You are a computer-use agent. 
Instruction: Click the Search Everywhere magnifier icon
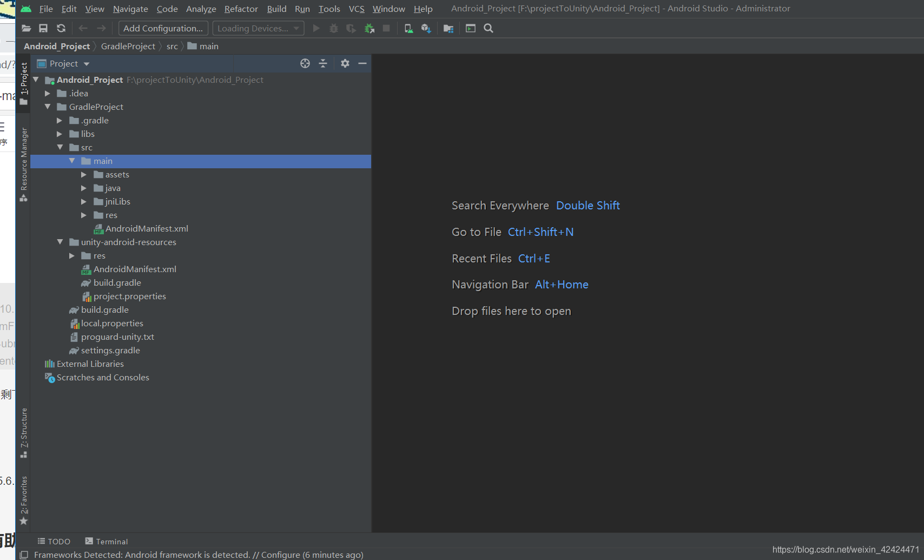[489, 28]
